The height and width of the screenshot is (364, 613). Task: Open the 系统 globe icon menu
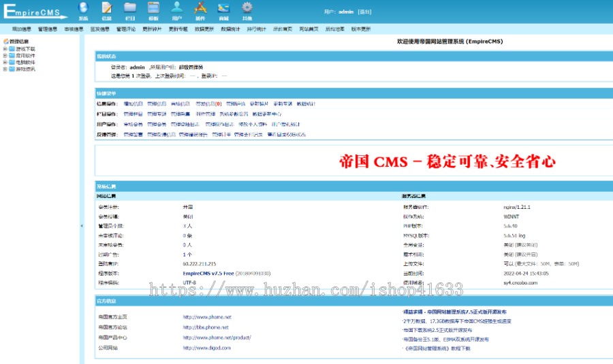pyautogui.click(x=83, y=11)
